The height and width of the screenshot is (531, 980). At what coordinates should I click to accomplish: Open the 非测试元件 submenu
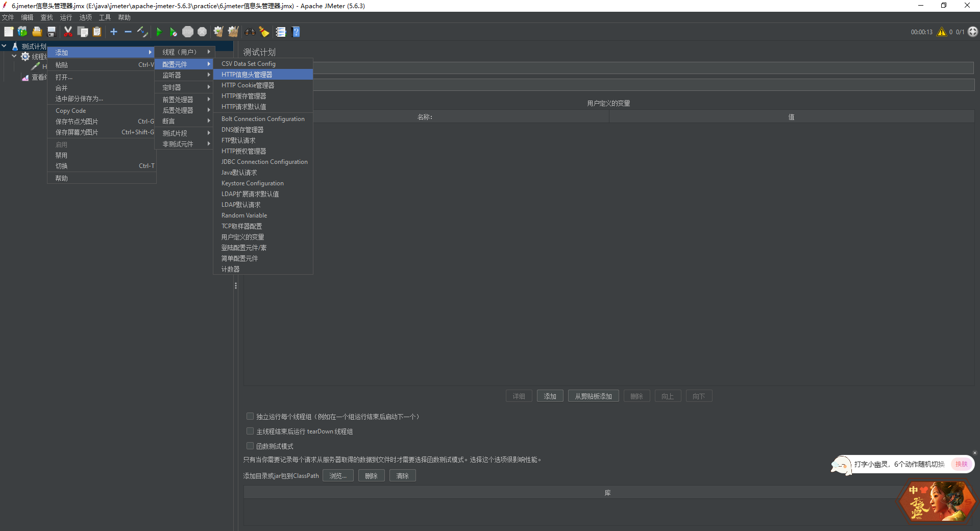(x=184, y=144)
